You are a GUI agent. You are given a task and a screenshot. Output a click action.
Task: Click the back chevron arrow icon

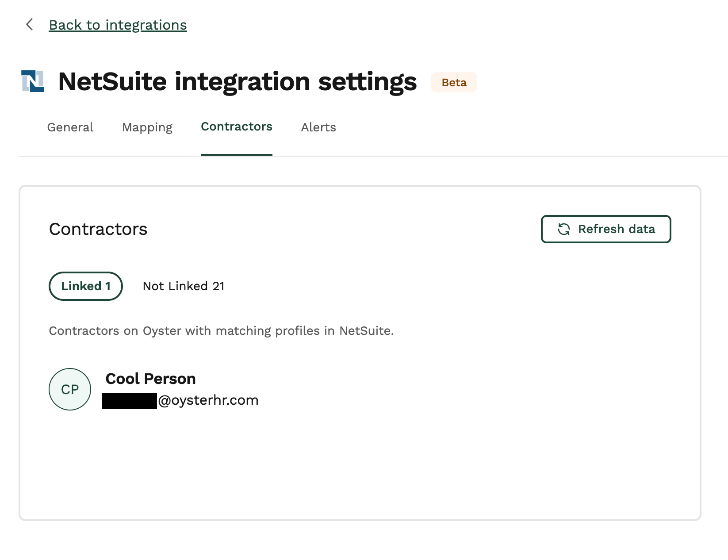(x=30, y=25)
